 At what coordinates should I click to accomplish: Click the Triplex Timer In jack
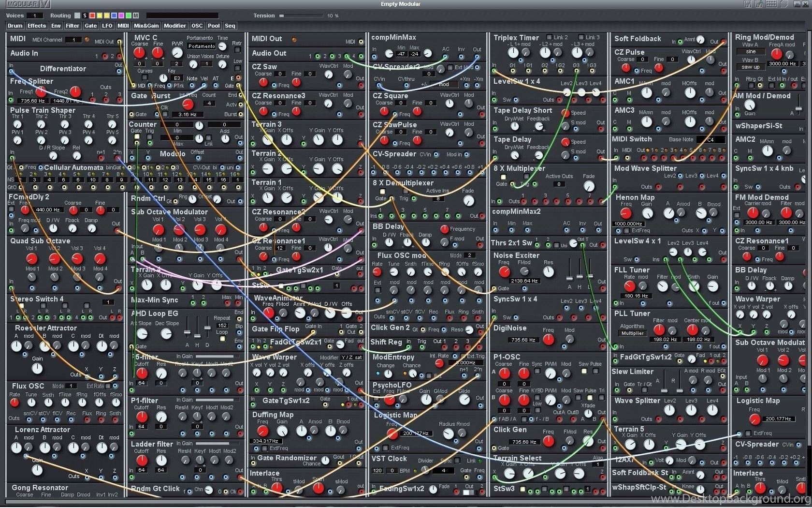coord(494,72)
